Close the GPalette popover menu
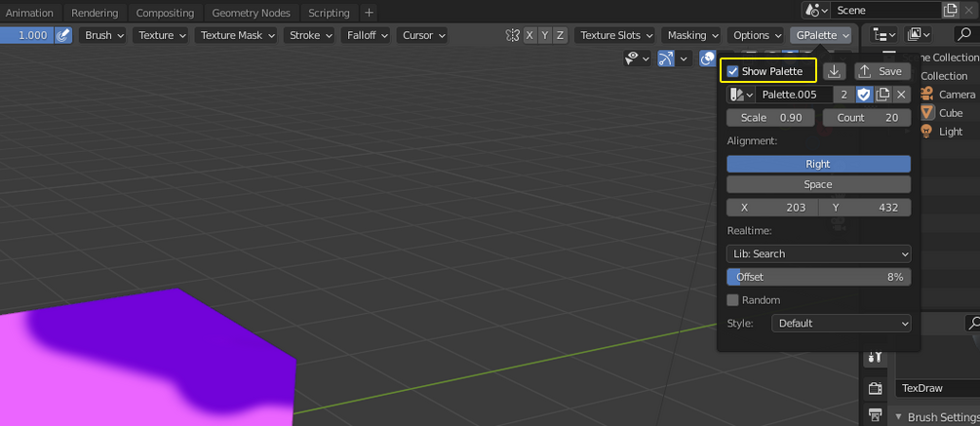This screenshot has width=980, height=426. [821, 36]
